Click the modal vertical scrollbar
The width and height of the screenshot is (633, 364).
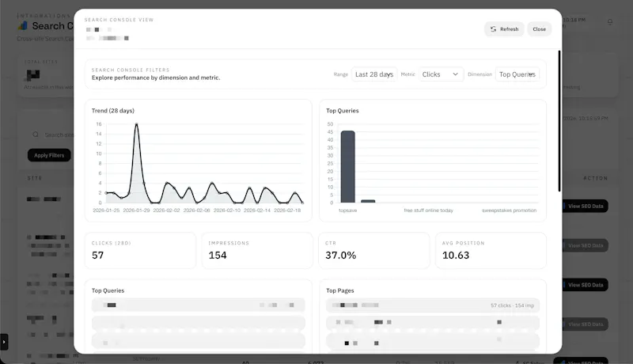pos(559,121)
